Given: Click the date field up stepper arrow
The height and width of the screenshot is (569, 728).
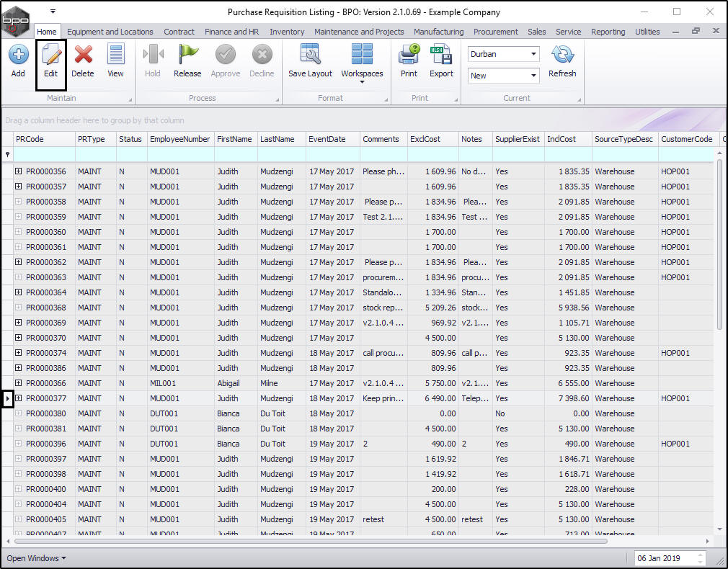Looking at the screenshot, I should (x=700, y=555).
